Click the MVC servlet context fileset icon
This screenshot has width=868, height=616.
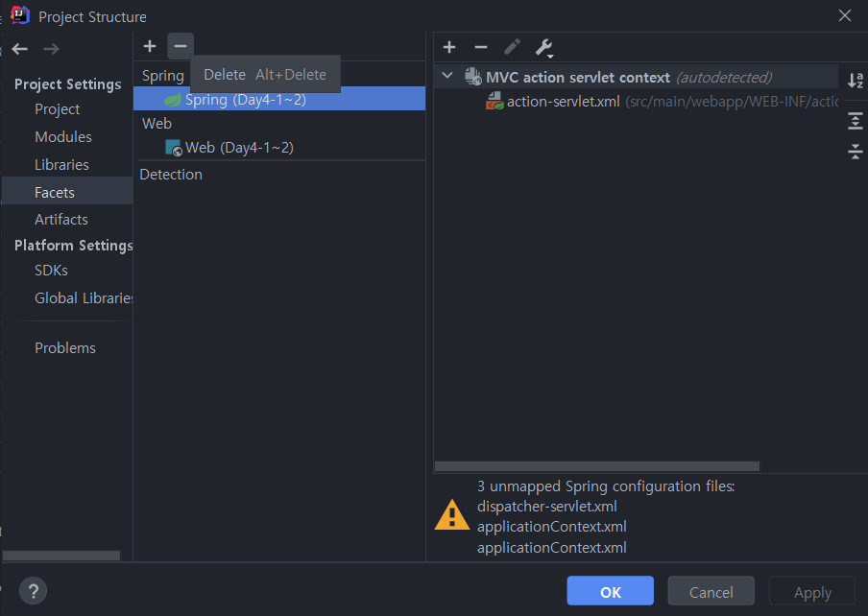pos(473,77)
